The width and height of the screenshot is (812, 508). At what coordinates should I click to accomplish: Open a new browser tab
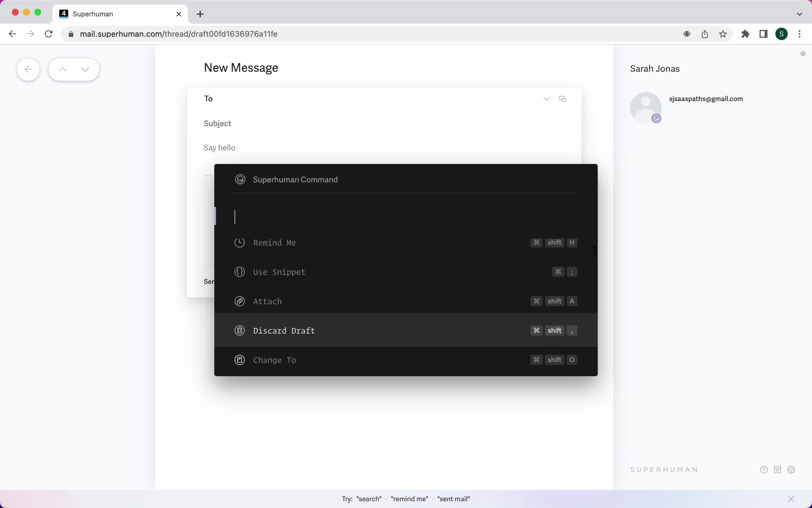200,14
